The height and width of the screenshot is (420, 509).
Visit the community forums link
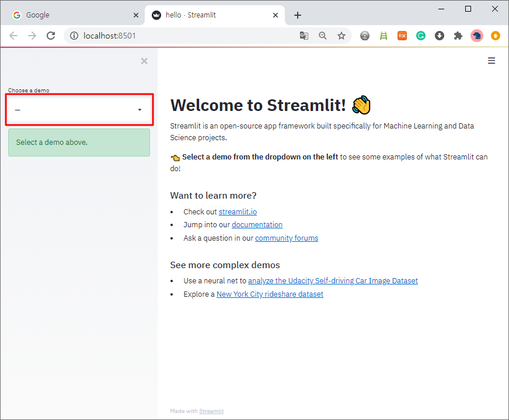[x=286, y=238]
